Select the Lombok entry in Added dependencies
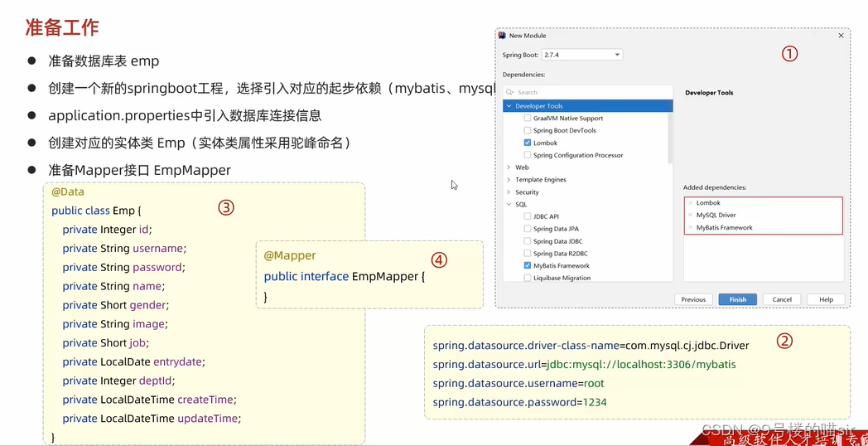This screenshot has width=868, height=446. coord(708,203)
